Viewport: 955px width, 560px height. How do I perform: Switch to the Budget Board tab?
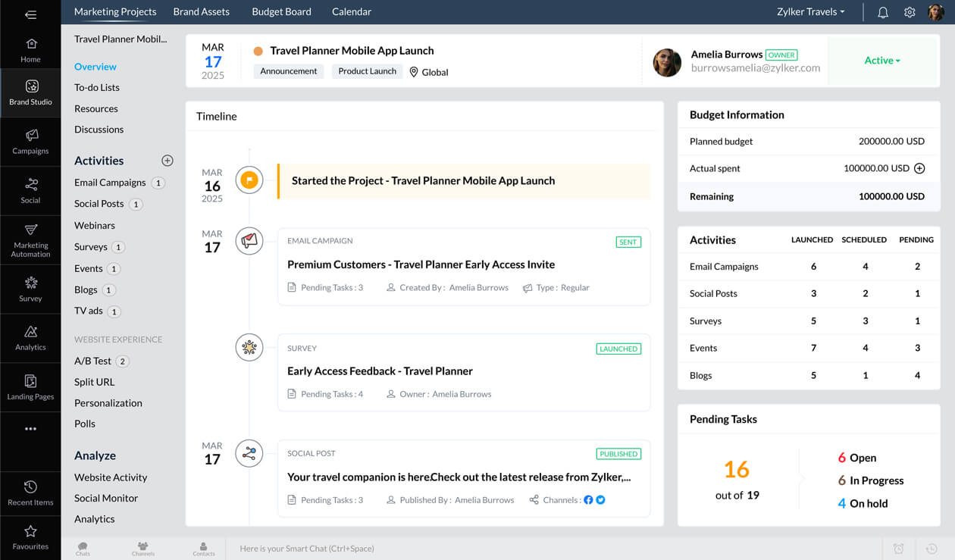[281, 11]
